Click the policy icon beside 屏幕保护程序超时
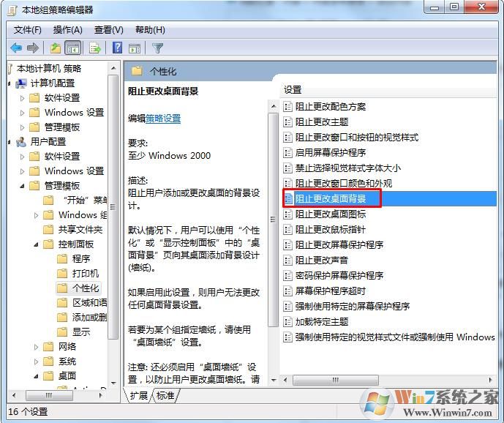 (287, 291)
